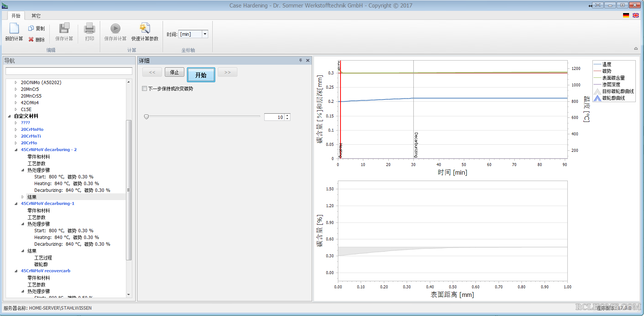Pin the 详细 panel with the pushpin icon
This screenshot has height=316, width=644.
tap(301, 60)
